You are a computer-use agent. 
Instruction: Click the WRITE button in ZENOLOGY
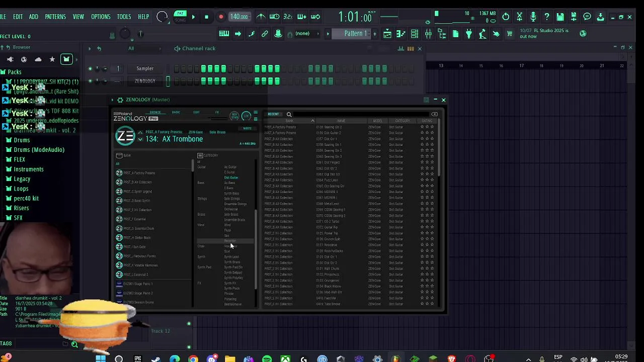tap(247, 129)
